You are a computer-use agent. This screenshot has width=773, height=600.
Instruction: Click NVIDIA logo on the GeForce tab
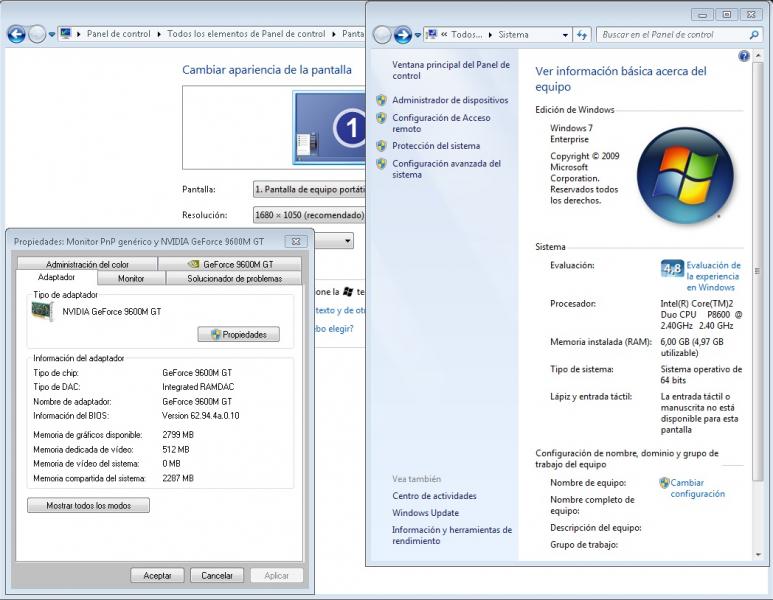coord(193,264)
